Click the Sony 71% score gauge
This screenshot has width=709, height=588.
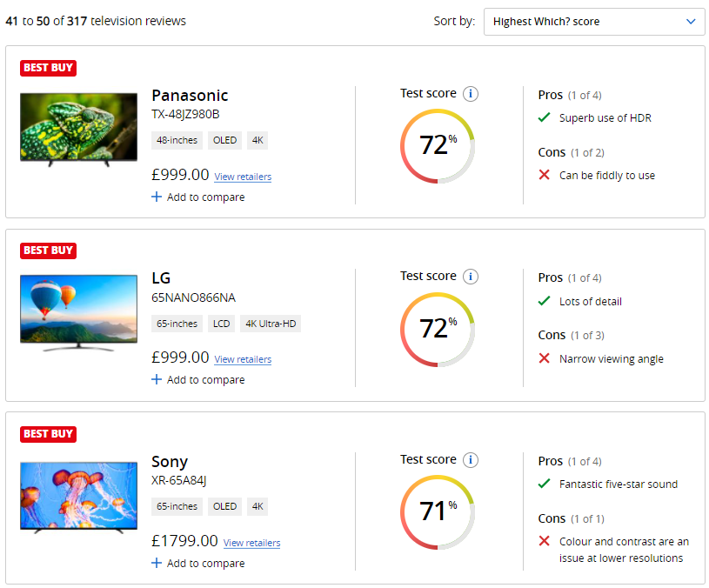click(438, 511)
